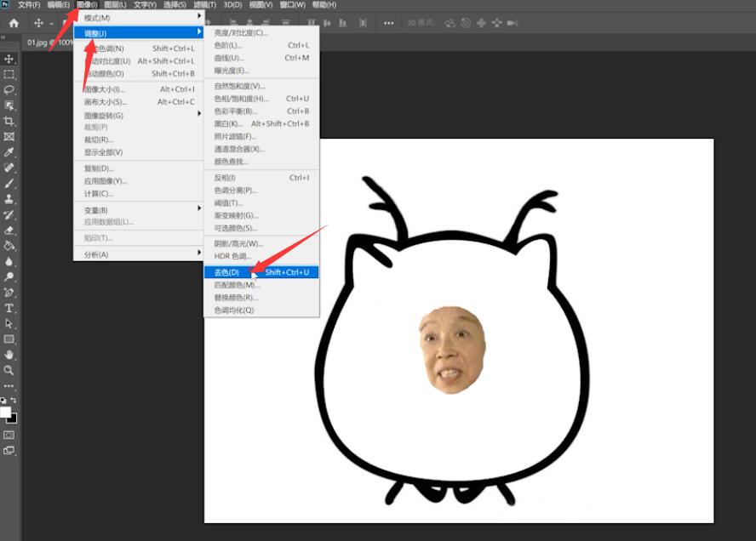Viewport: 756px width, 541px height.
Task: Select the Rectangular Marquee tool
Action: coord(9,74)
